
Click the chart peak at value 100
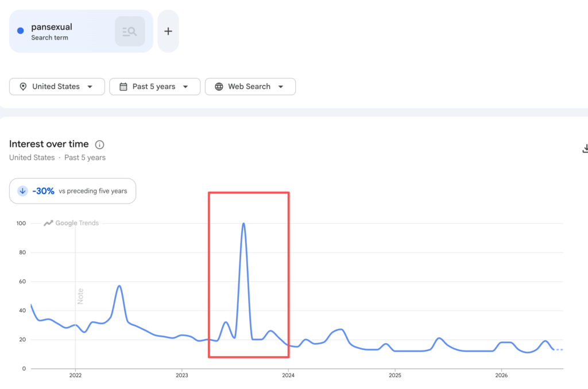tap(243, 224)
